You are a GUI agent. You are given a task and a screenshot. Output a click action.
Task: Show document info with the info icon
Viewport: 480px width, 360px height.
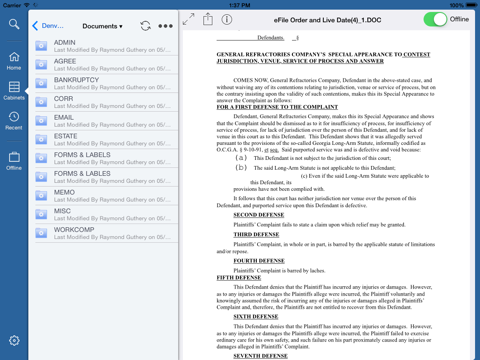click(x=227, y=19)
